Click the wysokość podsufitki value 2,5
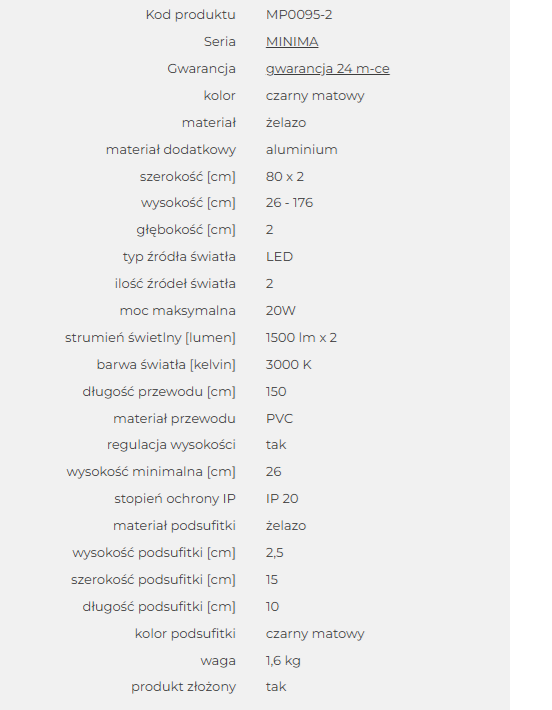Image resolution: width=552 pixels, height=710 pixels. [274, 553]
